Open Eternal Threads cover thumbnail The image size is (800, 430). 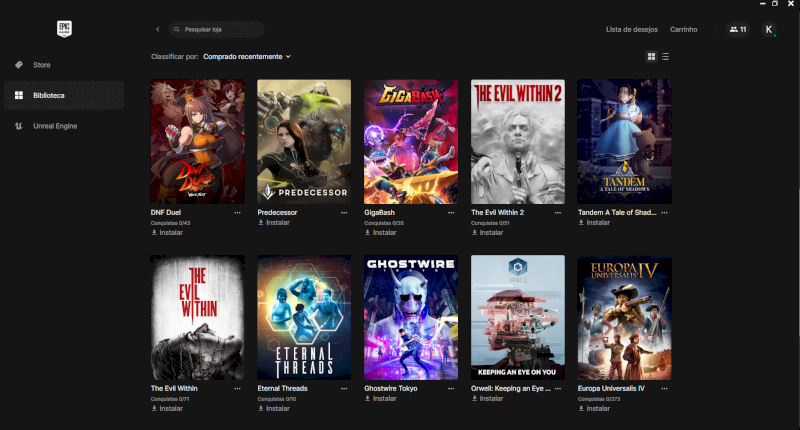[x=304, y=318]
